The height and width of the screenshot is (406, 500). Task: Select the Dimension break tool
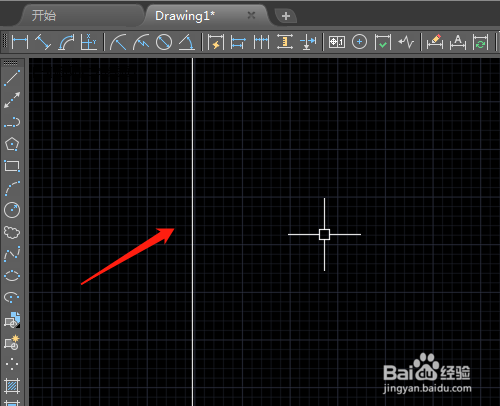tap(308, 42)
